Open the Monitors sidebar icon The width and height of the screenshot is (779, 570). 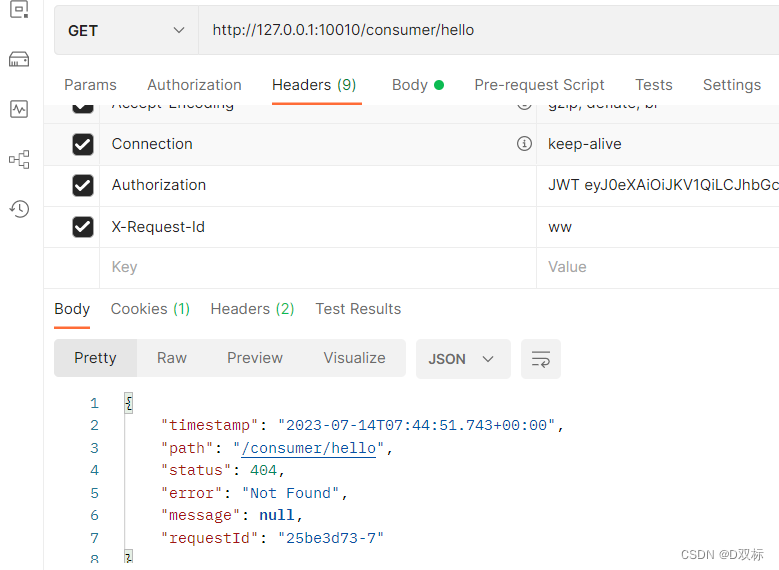pos(19,109)
